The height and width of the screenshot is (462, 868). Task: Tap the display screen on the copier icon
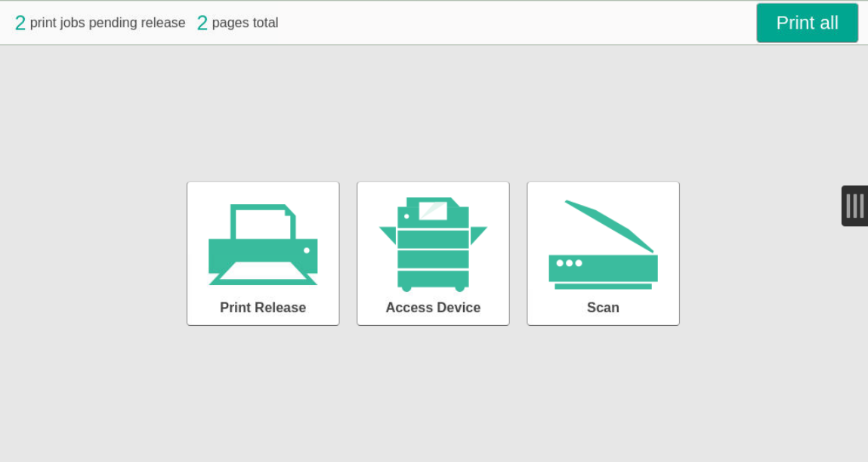(433, 210)
